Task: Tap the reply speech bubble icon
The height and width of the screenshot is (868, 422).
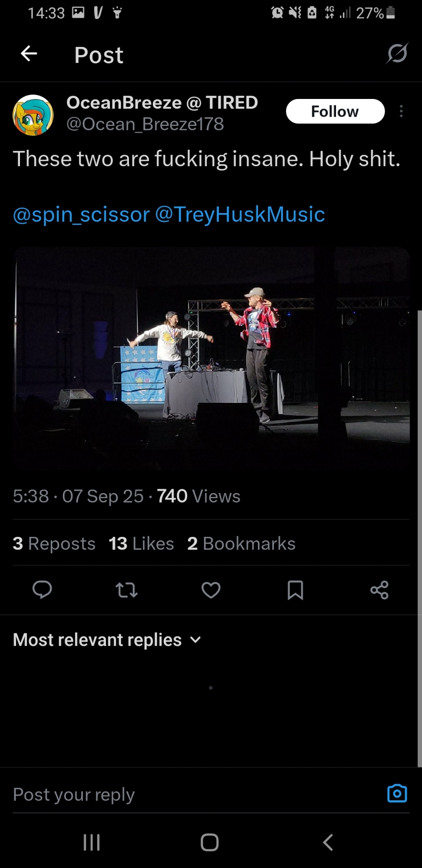Action: tap(42, 590)
